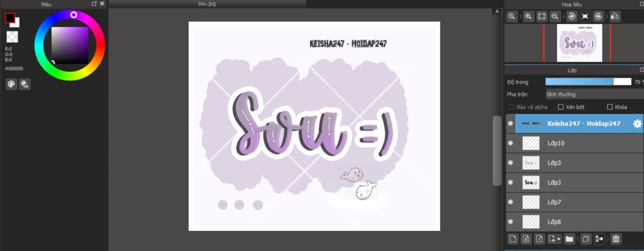Flip canvas horizontally in navigator
644x251 pixels.
pyautogui.click(x=615, y=16)
